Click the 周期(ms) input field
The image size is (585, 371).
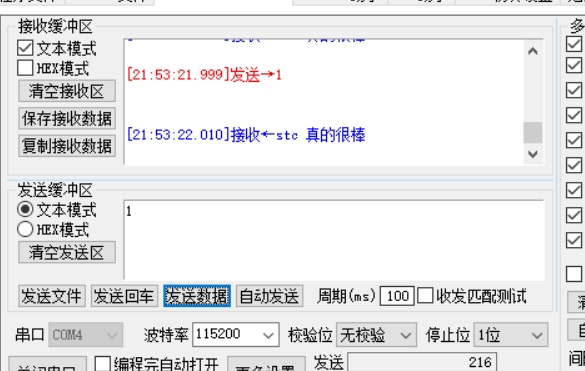[397, 296]
